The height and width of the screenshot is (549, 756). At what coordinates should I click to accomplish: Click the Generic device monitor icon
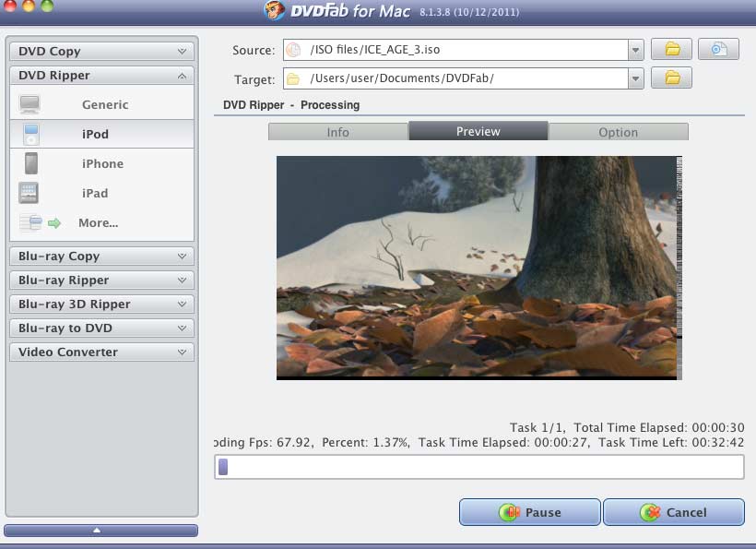[30, 104]
